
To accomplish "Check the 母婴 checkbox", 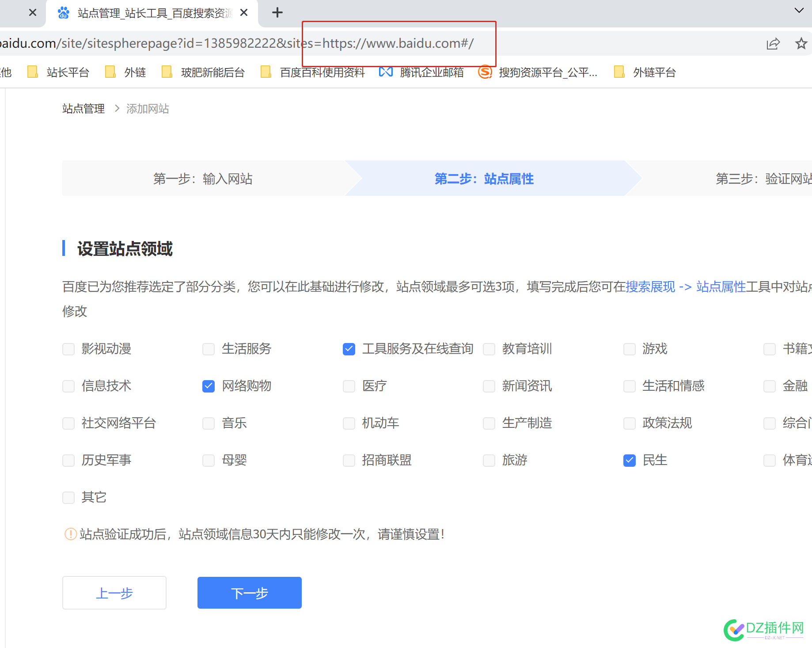I will [209, 461].
